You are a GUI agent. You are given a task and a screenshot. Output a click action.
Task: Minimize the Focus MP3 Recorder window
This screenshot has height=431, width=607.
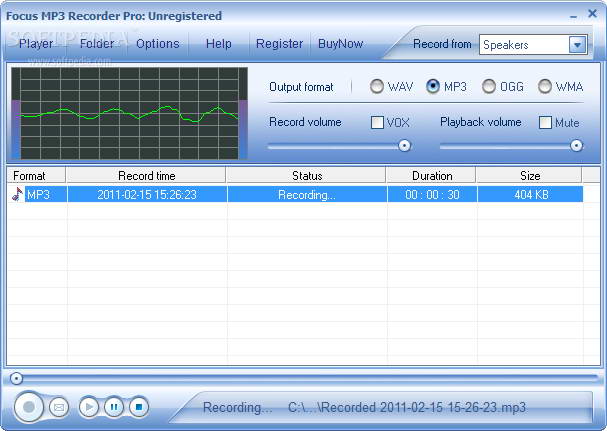[x=573, y=17]
